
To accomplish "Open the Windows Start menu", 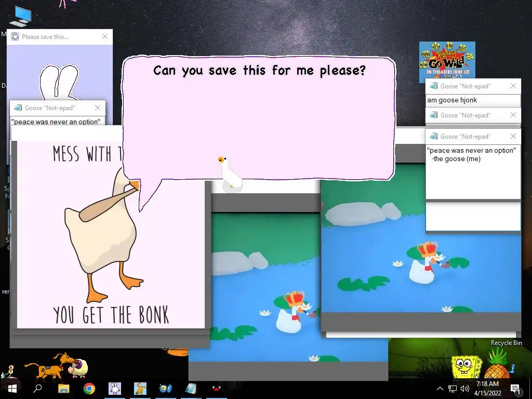I will click(12, 389).
